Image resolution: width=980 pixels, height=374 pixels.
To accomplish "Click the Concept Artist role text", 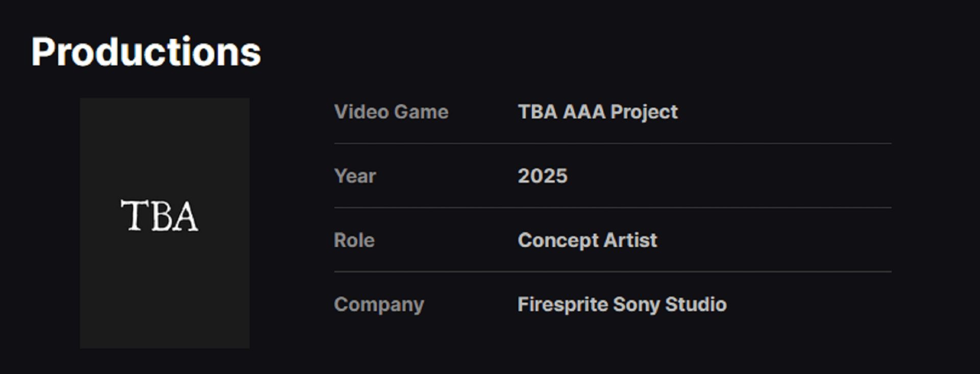I will pos(587,240).
